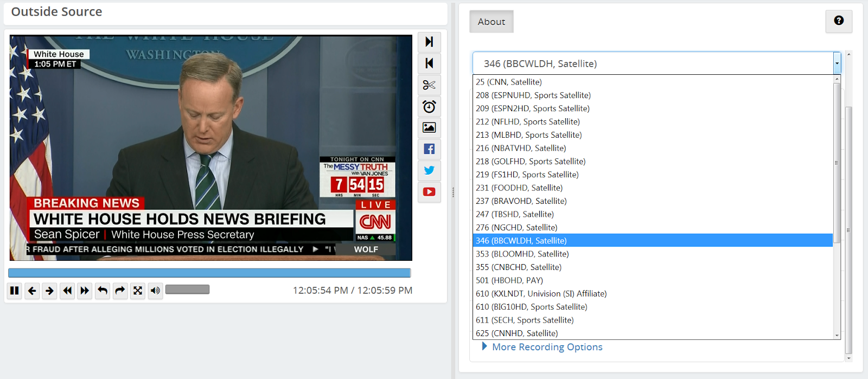Select 610 (KXLNDT, Univision (SI) Affiliate)
The image size is (868, 379).
pos(653,293)
